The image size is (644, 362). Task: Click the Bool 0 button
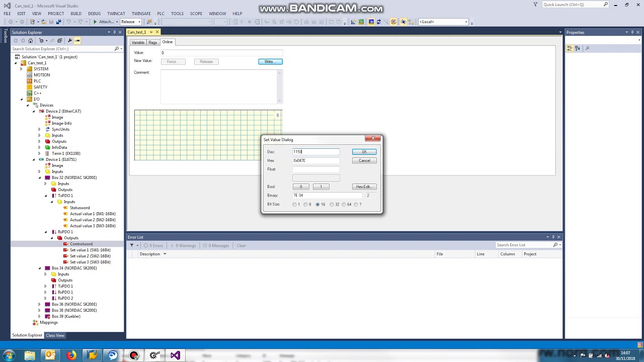click(301, 187)
